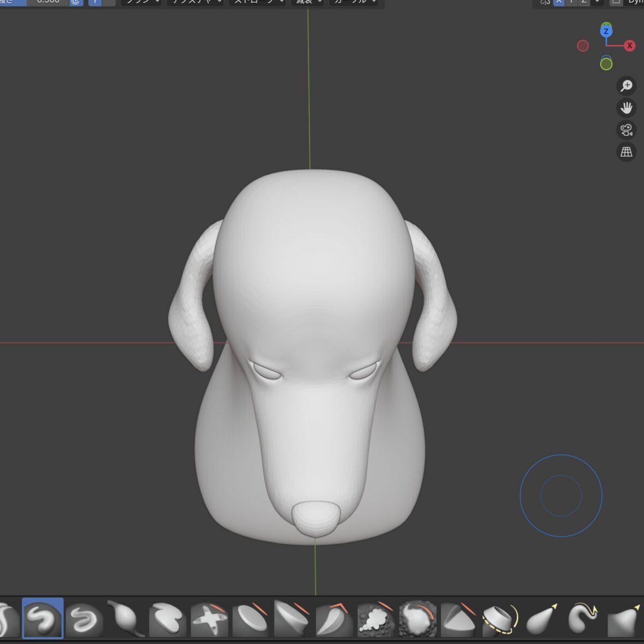644x644 pixels.
Task: Toggle X-axis symmetry in the header
Action: click(559, 2)
